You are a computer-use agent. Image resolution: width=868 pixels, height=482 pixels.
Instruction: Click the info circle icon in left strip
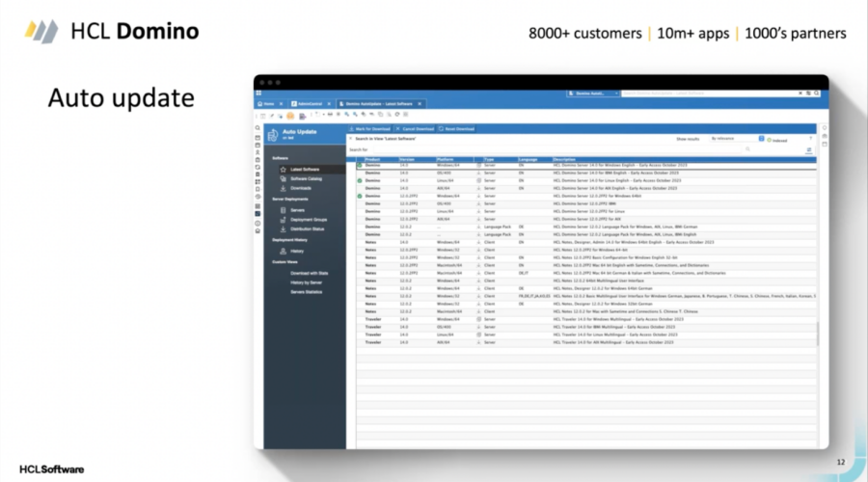[x=258, y=223]
